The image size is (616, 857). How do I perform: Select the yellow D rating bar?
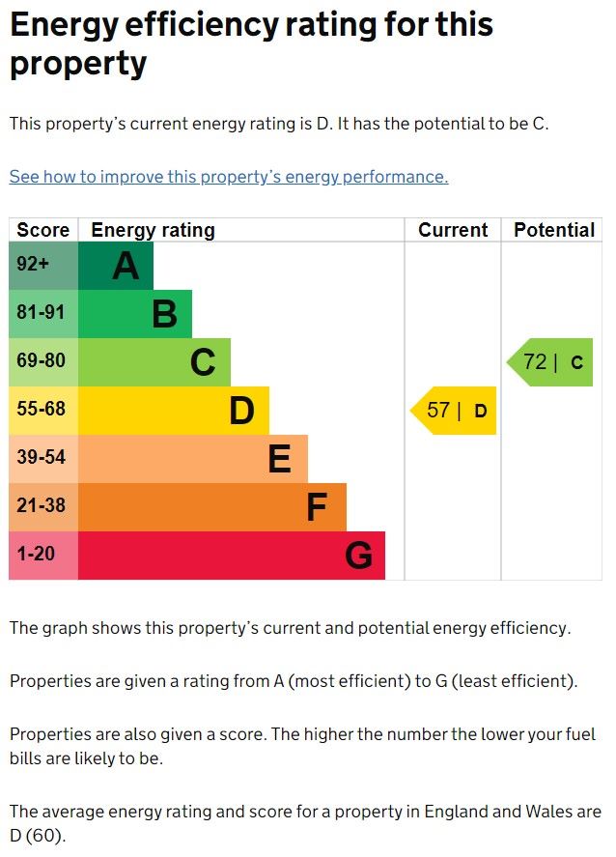[173, 411]
